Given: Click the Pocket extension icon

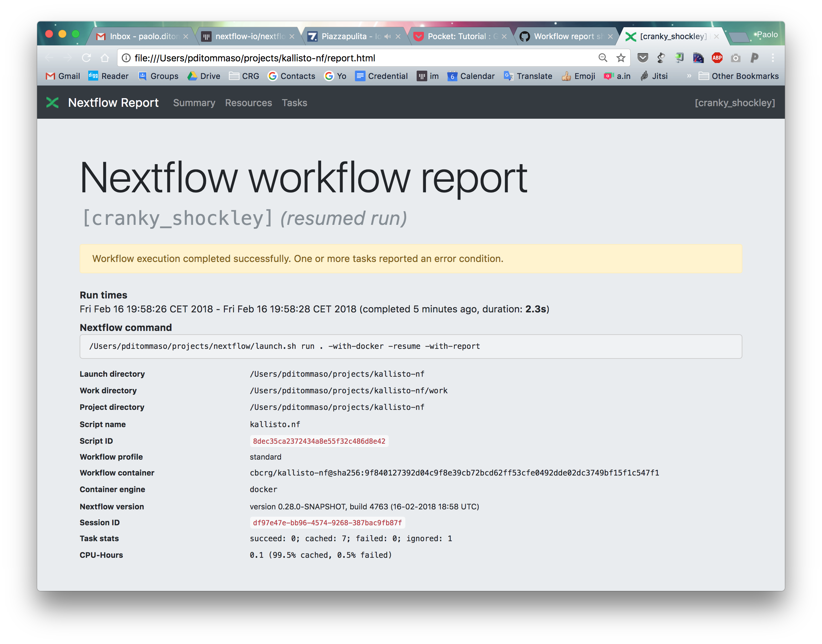Looking at the screenshot, I should click(643, 58).
